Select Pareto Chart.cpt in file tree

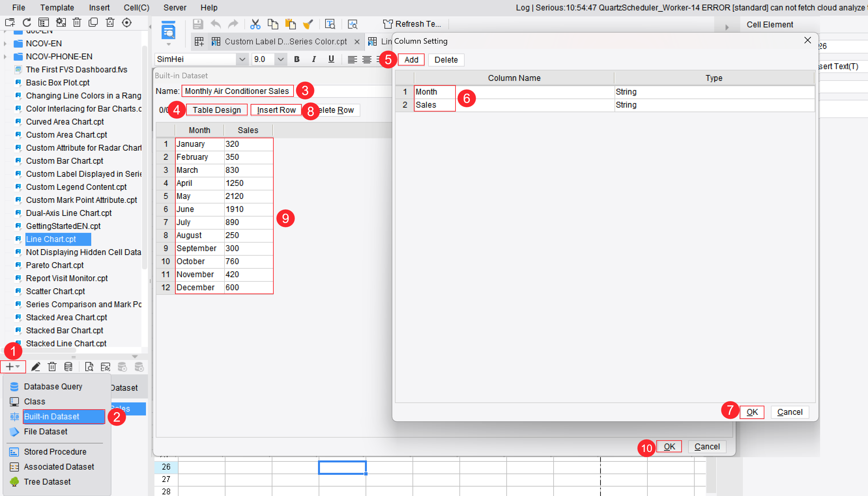(x=54, y=265)
